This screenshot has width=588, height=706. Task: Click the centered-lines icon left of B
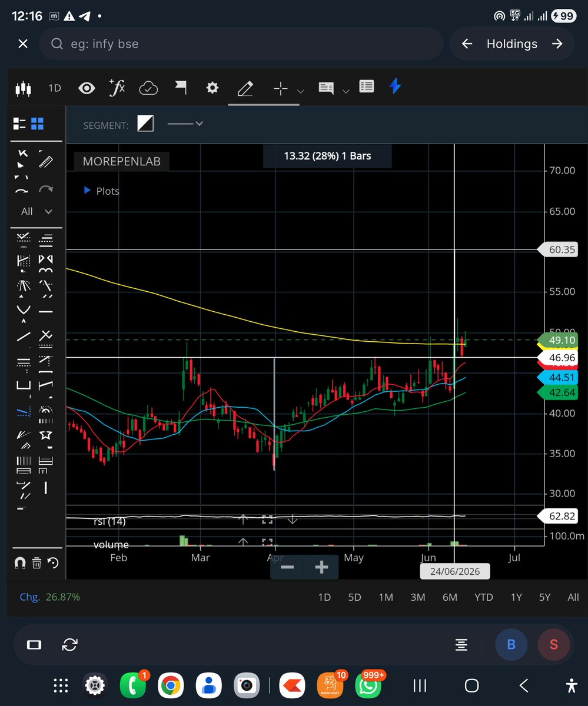point(461,645)
